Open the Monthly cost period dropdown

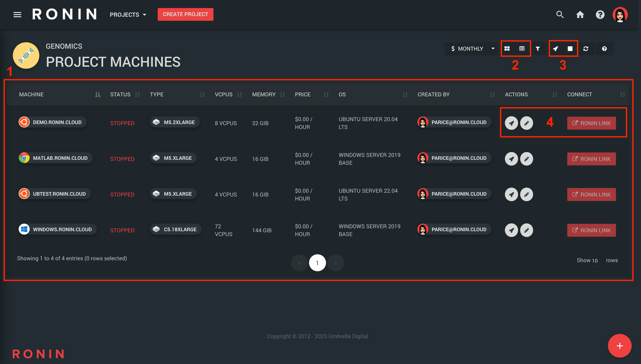472,49
